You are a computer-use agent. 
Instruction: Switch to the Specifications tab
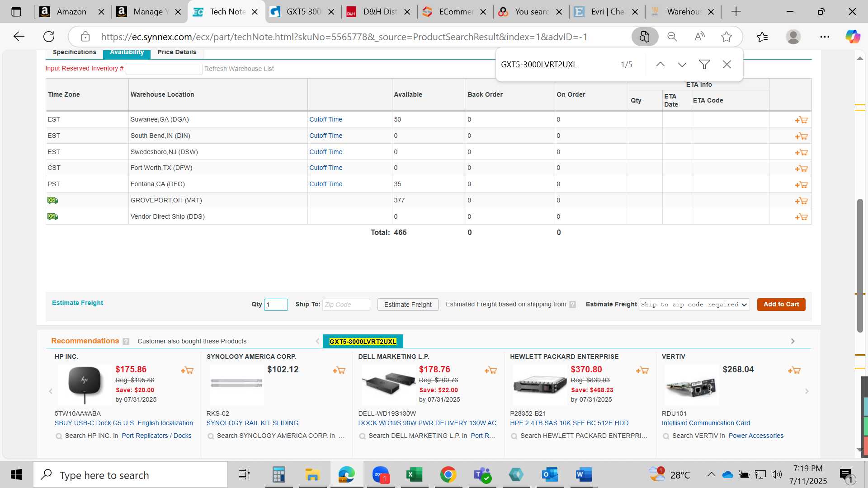(x=75, y=53)
